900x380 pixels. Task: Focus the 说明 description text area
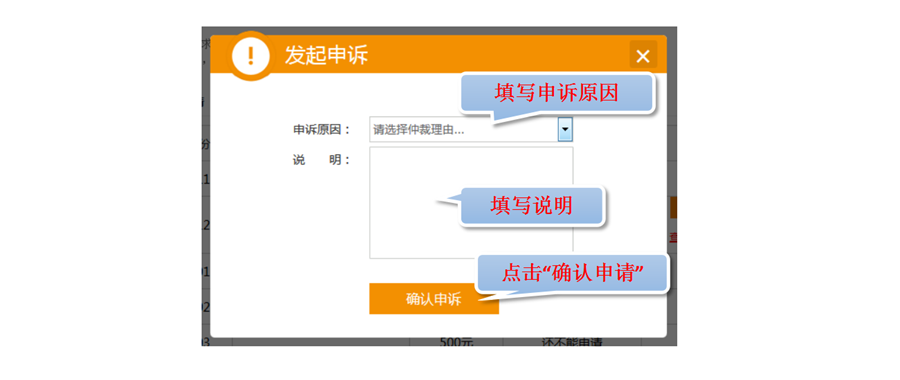[471, 203]
